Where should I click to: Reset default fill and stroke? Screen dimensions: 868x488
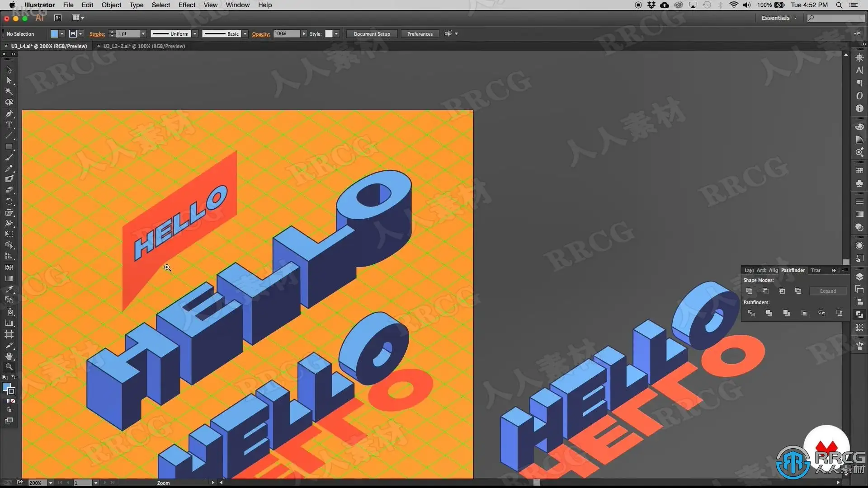click(x=5, y=377)
